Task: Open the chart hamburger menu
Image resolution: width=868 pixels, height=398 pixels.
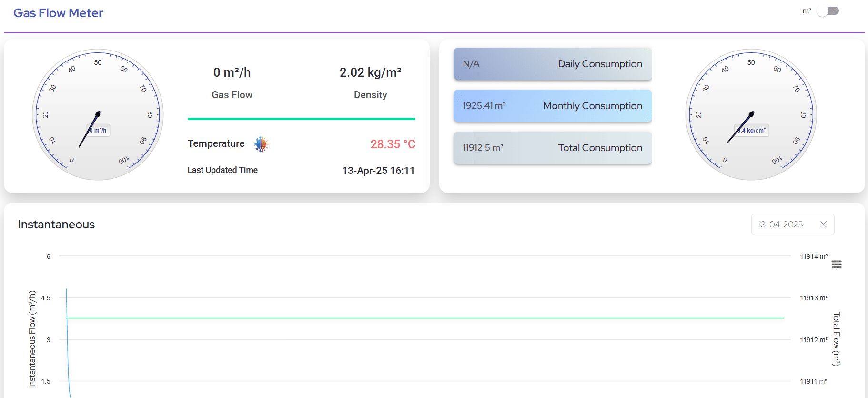Action: (837, 265)
